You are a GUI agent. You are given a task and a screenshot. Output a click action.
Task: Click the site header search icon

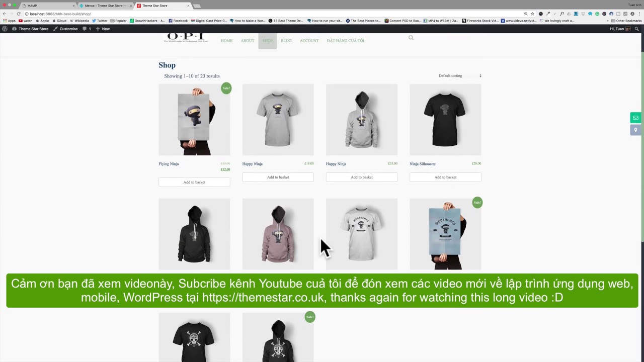coord(411,38)
